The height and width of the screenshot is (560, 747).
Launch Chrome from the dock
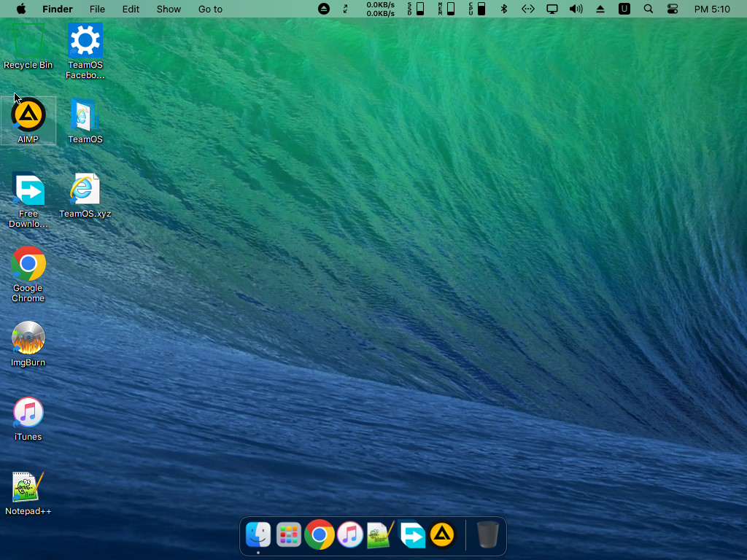tap(320, 534)
